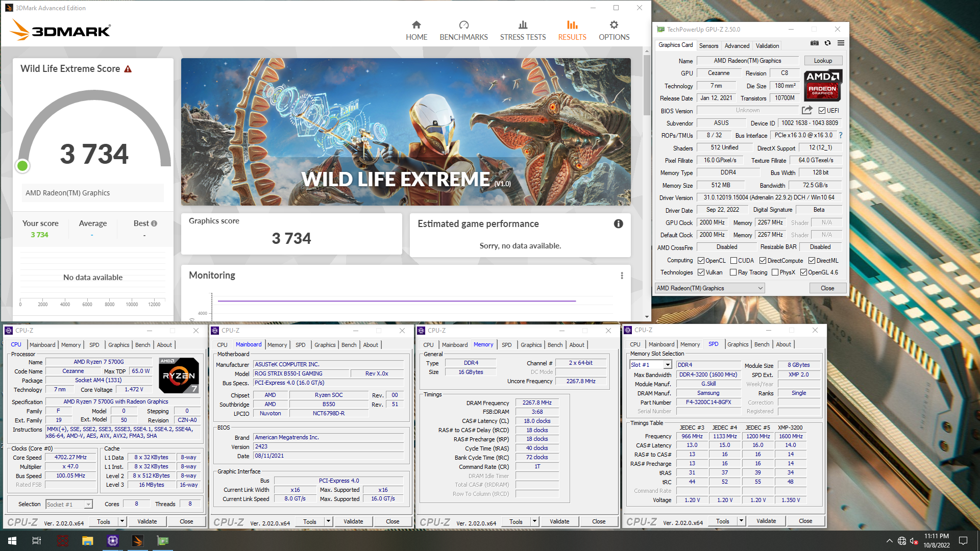Open Bench tab in leftmost CPU-Z window

[x=142, y=345]
